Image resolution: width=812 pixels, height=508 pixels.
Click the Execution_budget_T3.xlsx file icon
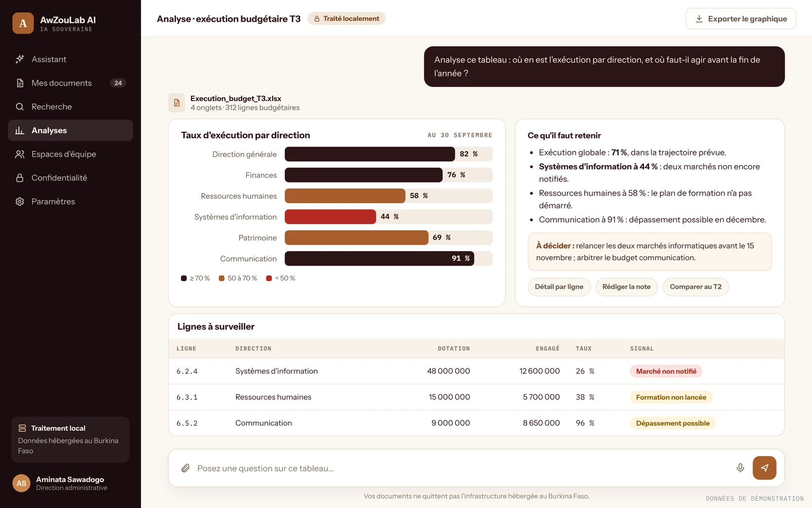(177, 103)
